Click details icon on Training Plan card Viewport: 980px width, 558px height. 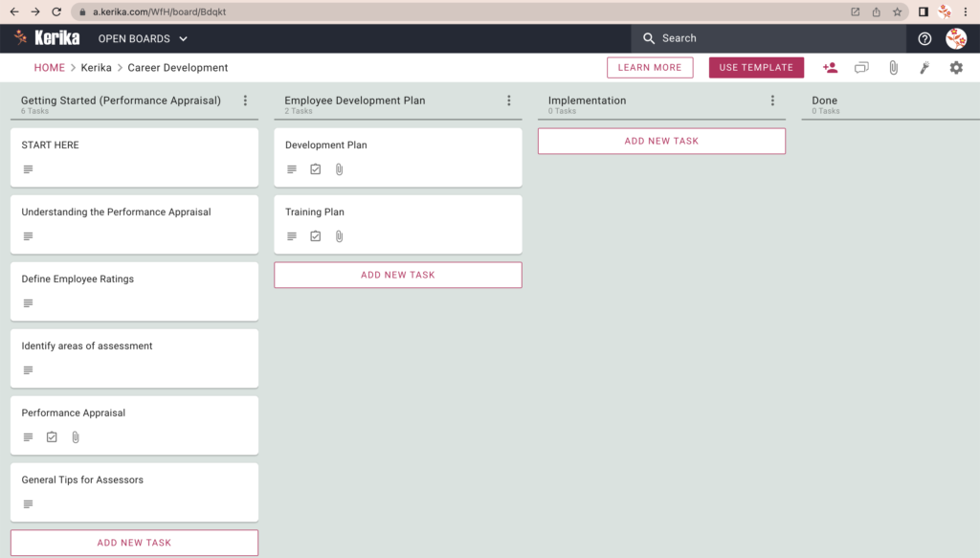pos(292,236)
